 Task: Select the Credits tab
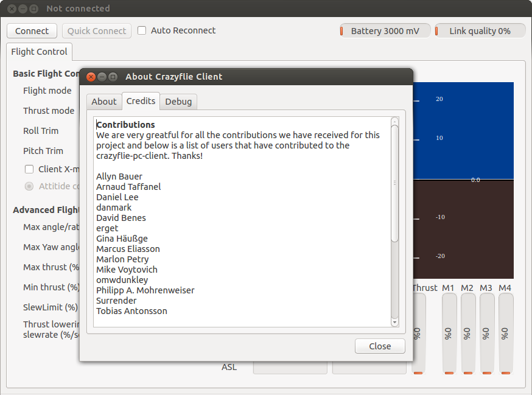[141, 101]
